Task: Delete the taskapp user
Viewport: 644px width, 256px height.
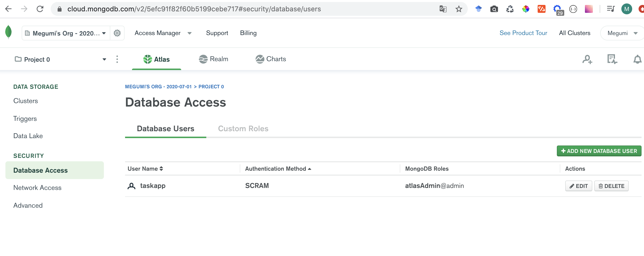Action: coord(611,186)
